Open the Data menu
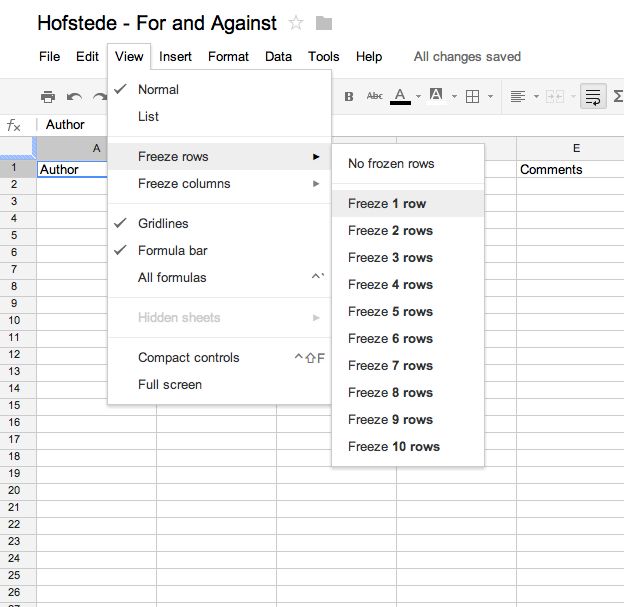Viewport: 624px width, 607px height. [x=278, y=57]
